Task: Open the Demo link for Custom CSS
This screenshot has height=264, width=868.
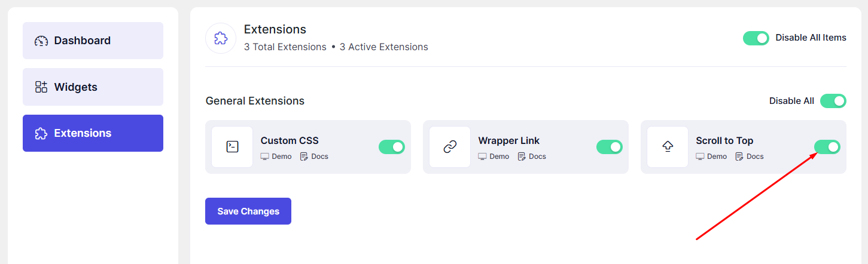Action: (276, 156)
